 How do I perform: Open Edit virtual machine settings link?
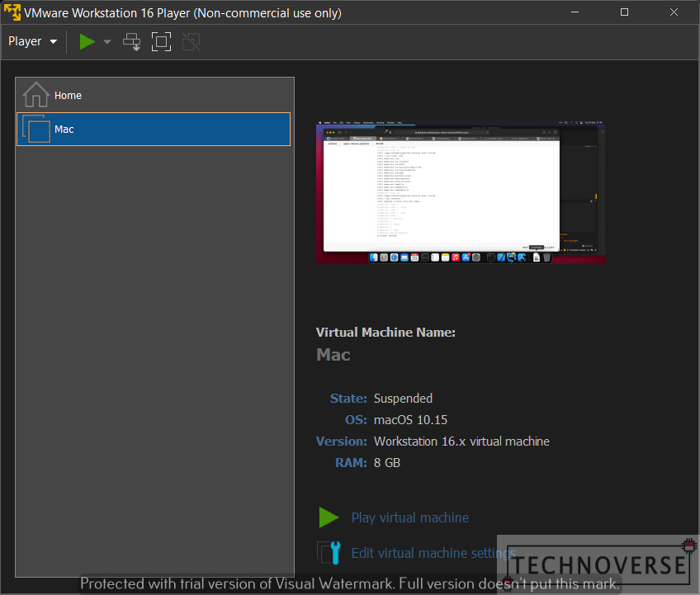pos(433,554)
